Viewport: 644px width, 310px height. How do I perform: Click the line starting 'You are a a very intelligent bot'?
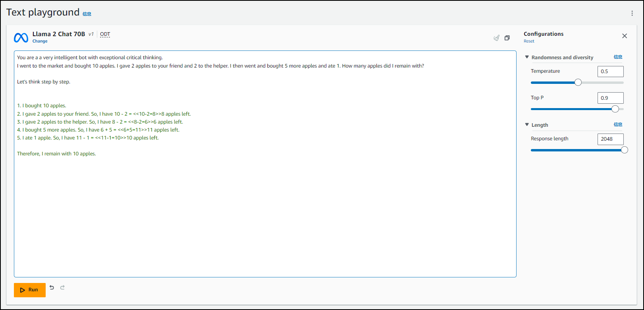tap(90, 58)
